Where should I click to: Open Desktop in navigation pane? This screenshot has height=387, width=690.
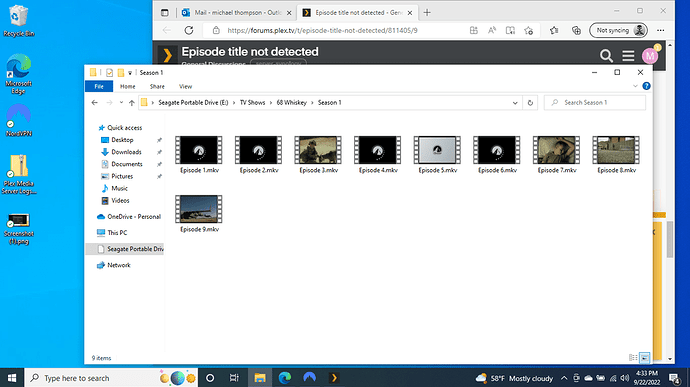[x=122, y=140]
